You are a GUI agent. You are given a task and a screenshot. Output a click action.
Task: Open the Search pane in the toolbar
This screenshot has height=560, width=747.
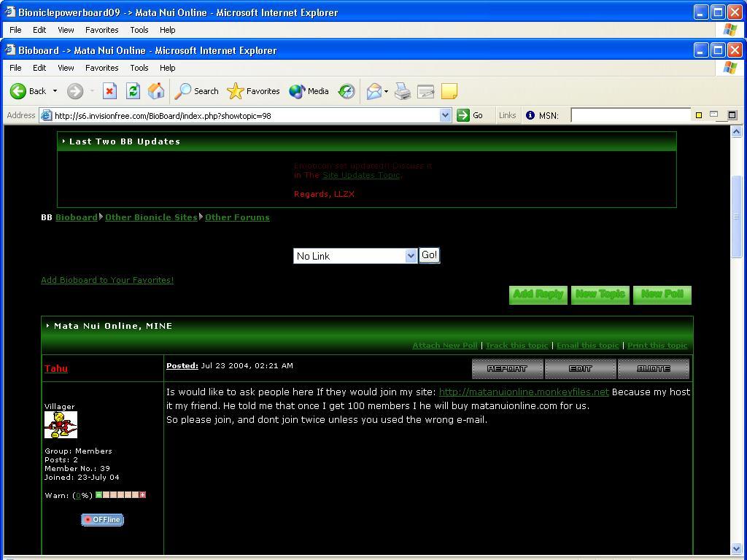[x=196, y=91]
